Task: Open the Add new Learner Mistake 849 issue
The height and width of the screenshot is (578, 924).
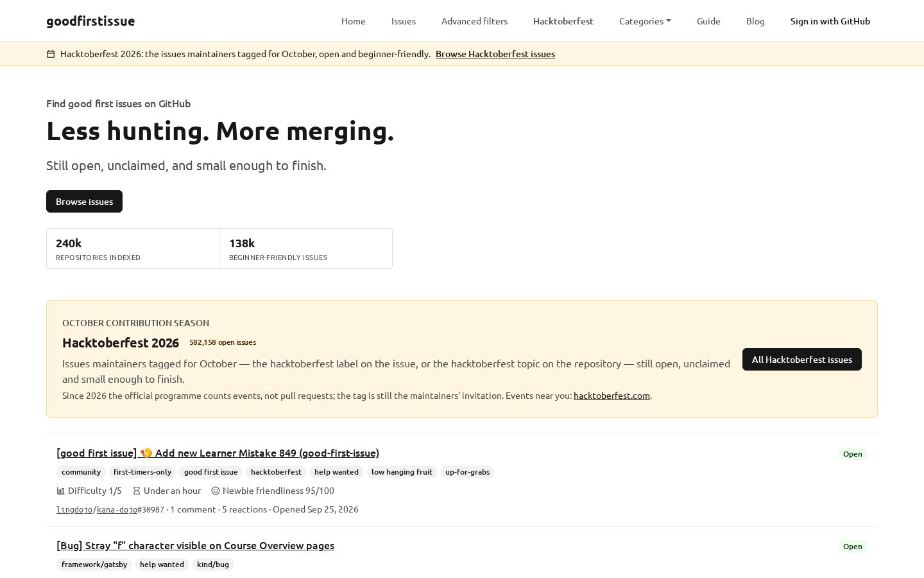Action: (x=218, y=453)
